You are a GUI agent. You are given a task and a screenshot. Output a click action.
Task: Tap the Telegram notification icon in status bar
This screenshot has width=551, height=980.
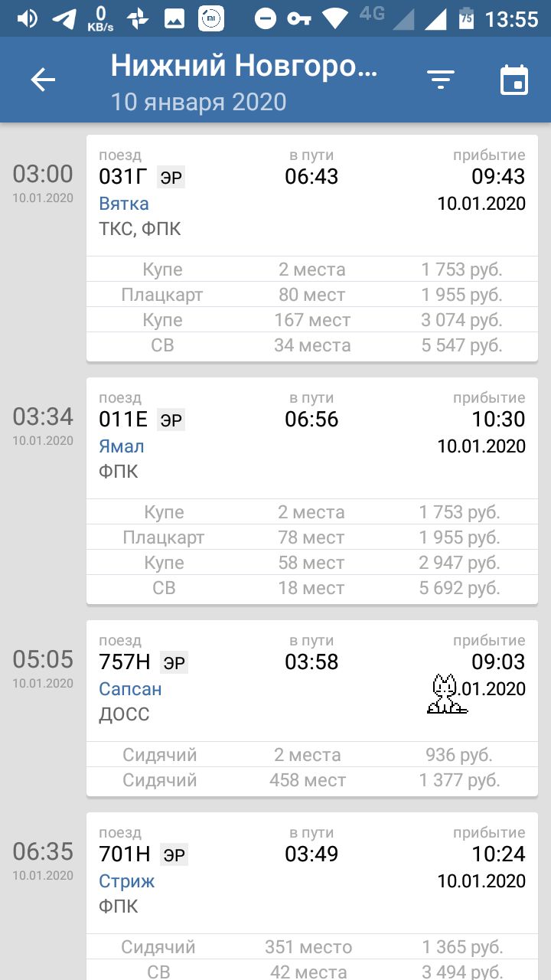(64, 18)
